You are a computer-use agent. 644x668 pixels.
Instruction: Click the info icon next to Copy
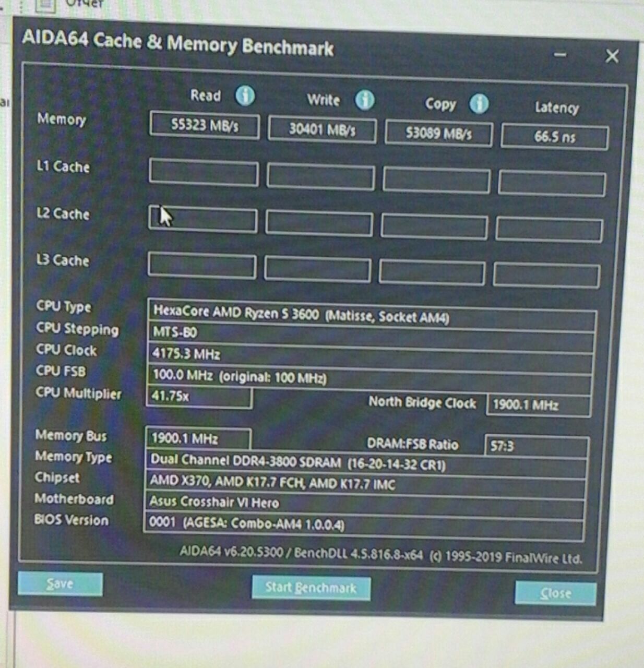(479, 103)
